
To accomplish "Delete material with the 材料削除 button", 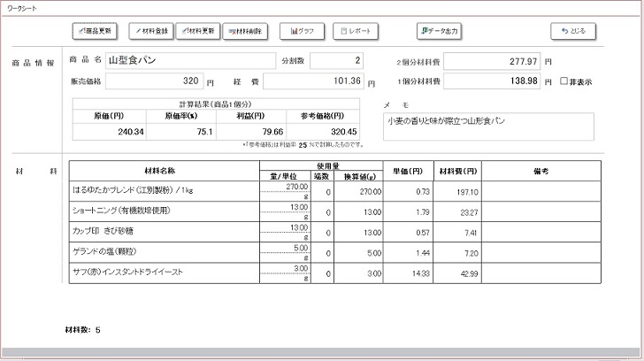I will 245,31.
